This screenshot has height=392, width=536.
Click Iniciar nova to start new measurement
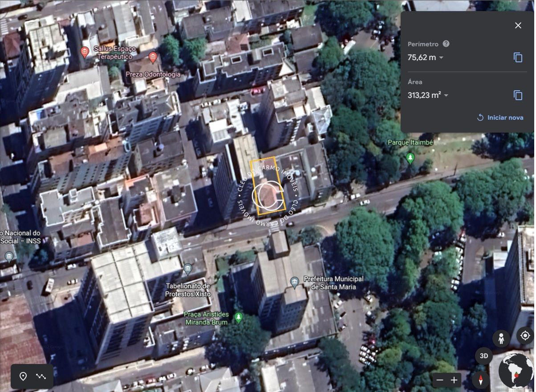tap(500, 117)
